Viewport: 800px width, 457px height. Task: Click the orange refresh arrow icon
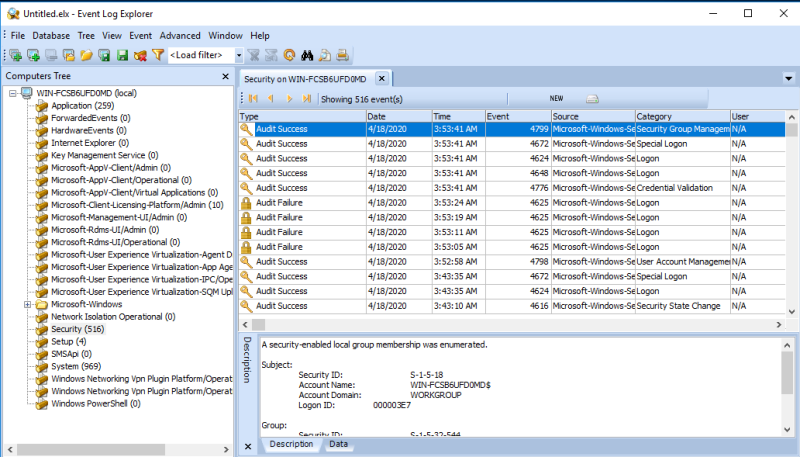click(x=289, y=55)
